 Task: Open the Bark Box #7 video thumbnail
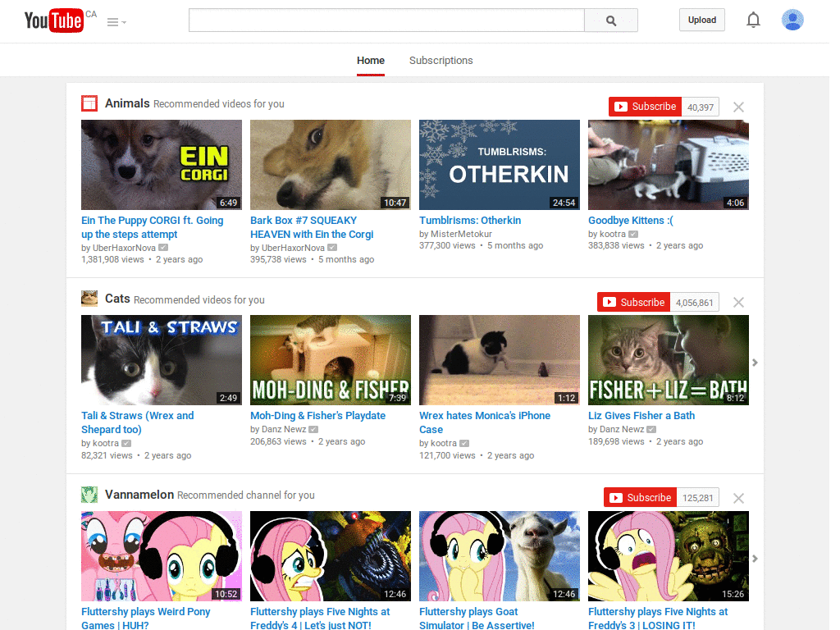point(331,164)
